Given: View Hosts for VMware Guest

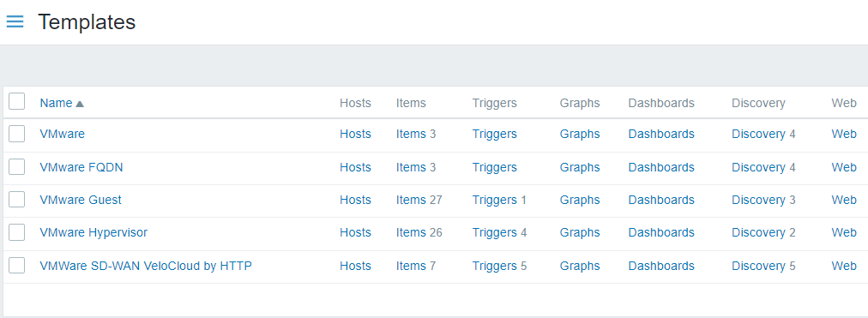Looking at the screenshot, I should click(355, 200).
